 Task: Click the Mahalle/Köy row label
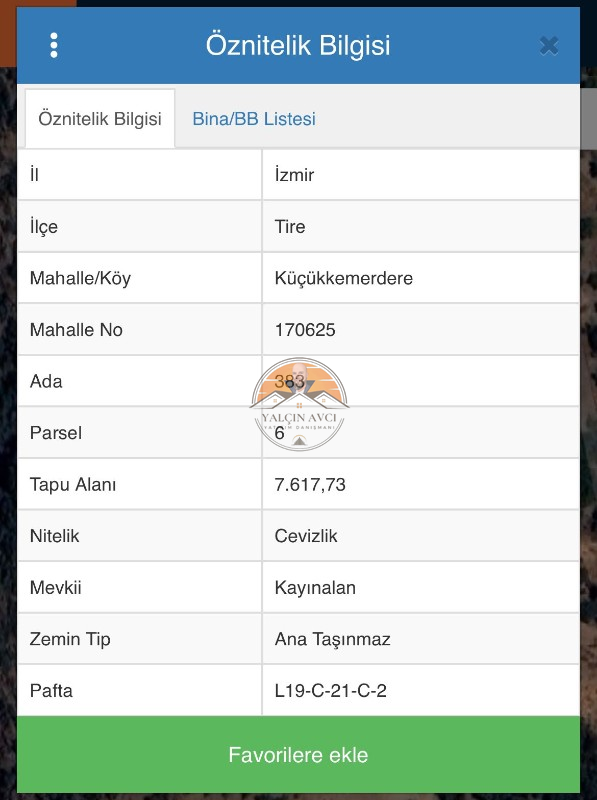tap(80, 278)
